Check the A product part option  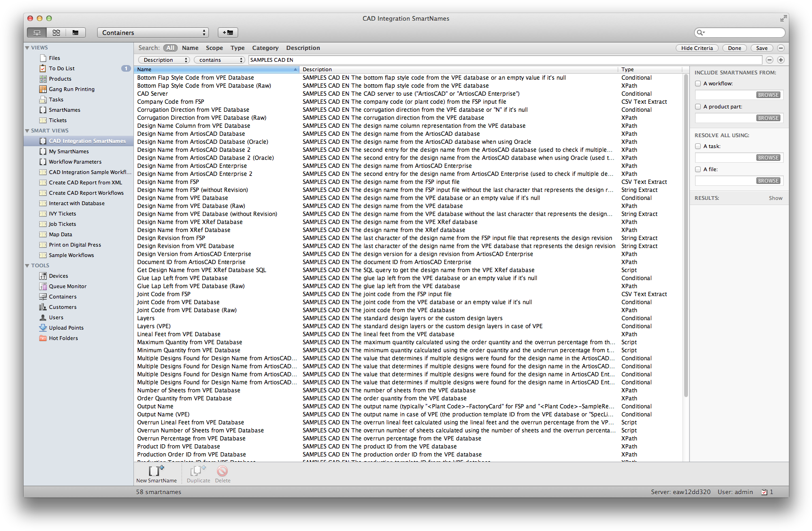[697, 106]
